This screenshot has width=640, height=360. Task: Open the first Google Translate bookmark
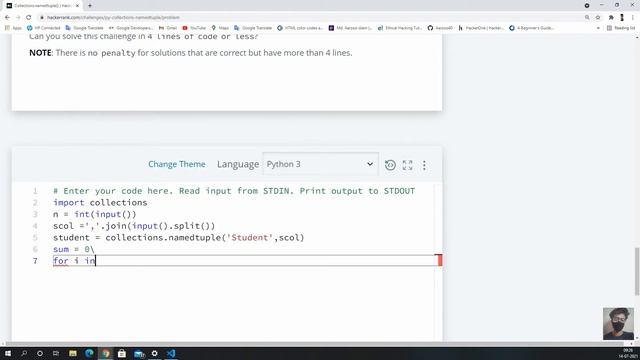[84, 28]
